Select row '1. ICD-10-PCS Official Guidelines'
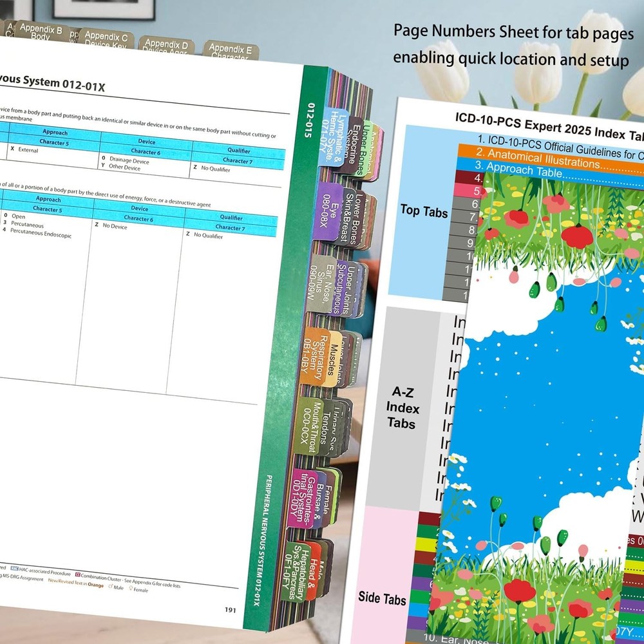 (x=560, y=146)
